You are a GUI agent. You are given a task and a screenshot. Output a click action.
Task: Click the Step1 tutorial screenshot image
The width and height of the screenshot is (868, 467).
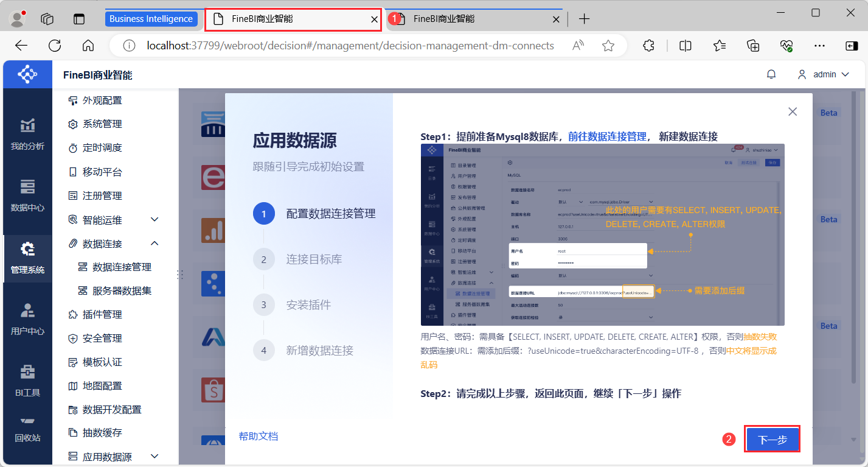(x=602, y=234)
